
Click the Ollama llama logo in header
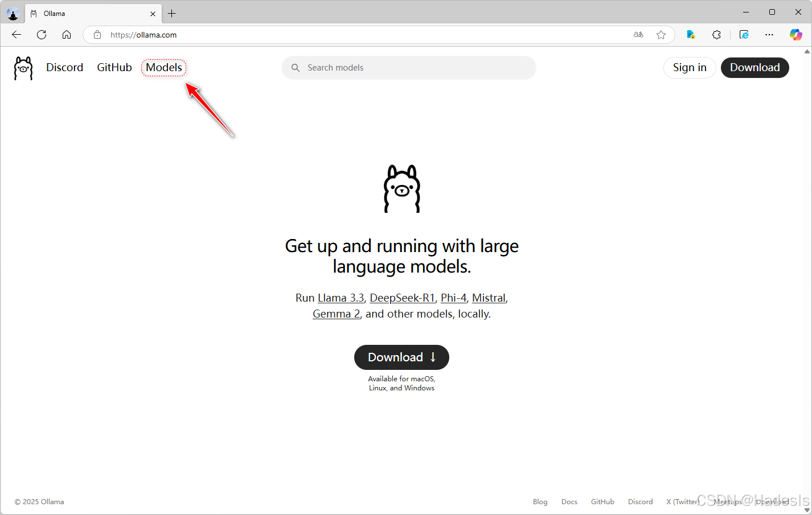[23, 68]
